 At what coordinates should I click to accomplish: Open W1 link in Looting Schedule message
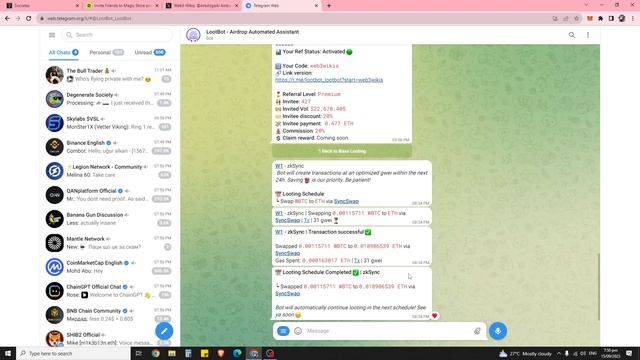point(279,166)
